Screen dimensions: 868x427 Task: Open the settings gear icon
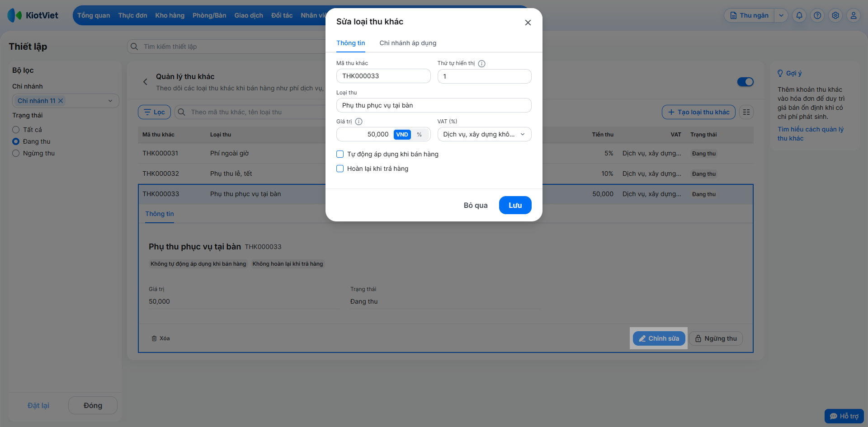click(x=835, y=15)
